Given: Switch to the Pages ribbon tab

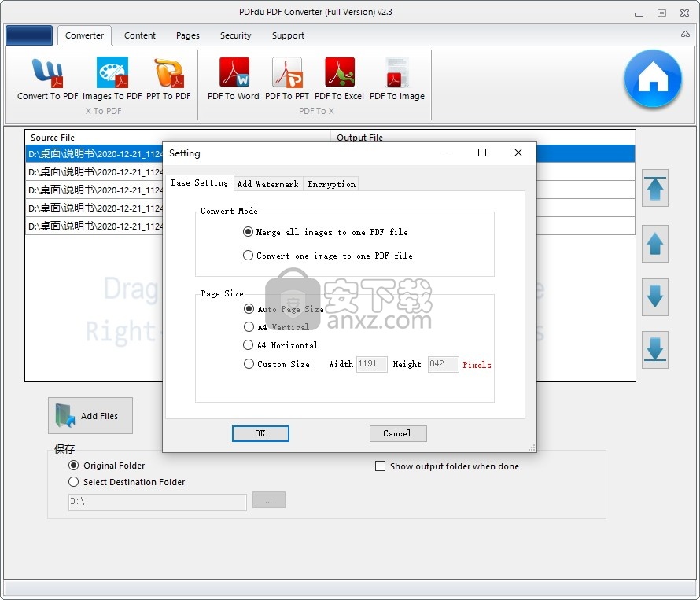Looking at the screenshot, I should click(187, 35).
